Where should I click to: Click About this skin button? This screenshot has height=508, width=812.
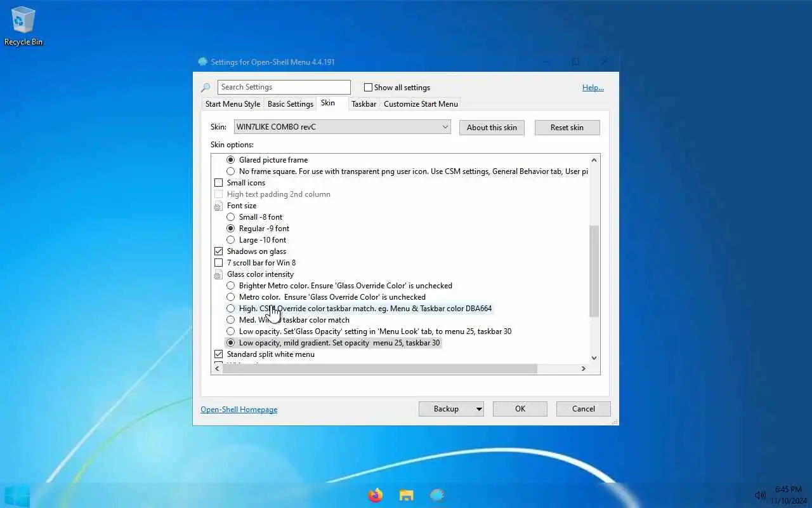(x=492, y=128)
